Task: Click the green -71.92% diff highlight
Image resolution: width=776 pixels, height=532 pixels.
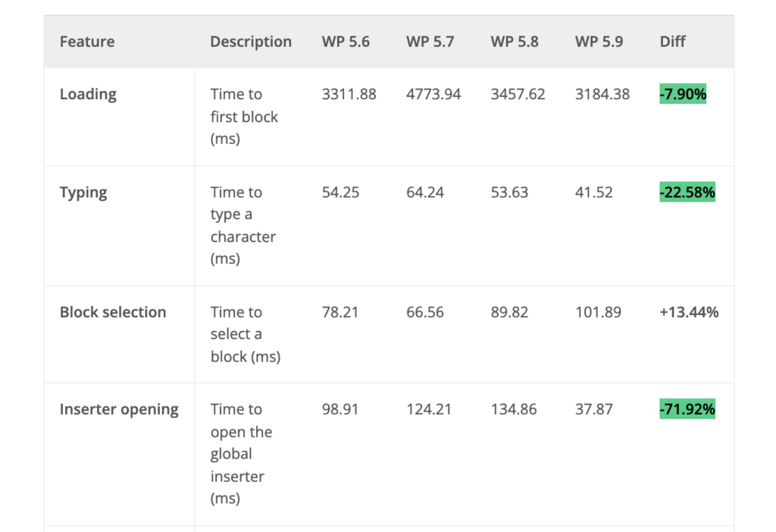Action: click(x=687, y=410)
